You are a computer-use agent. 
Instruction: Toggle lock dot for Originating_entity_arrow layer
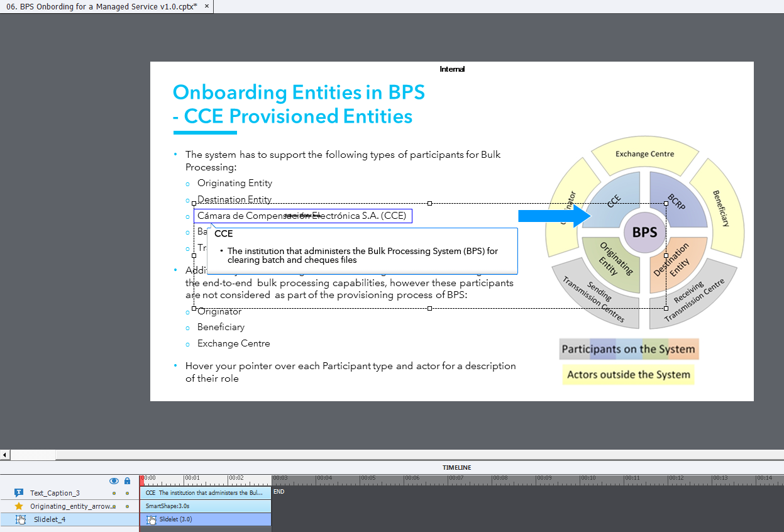click(x=127, y=506)
